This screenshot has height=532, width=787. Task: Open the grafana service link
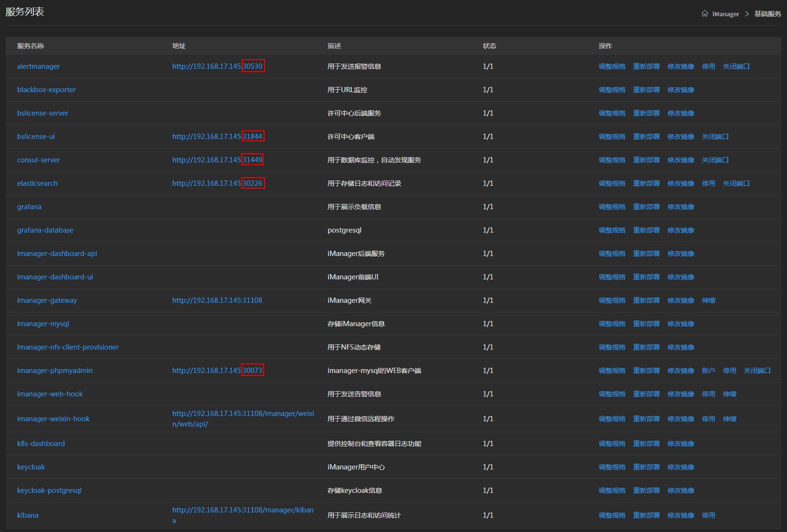coord(29,207)
